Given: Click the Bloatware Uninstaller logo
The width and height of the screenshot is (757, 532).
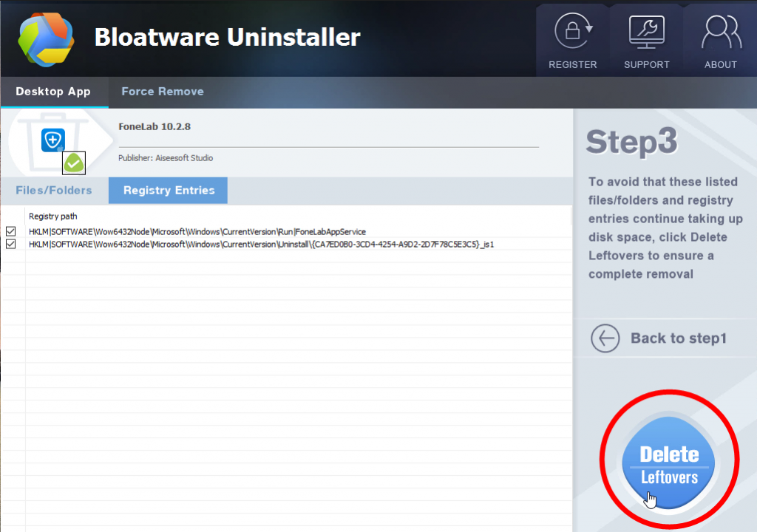Looking at the screenshot, I should point(46,38).
